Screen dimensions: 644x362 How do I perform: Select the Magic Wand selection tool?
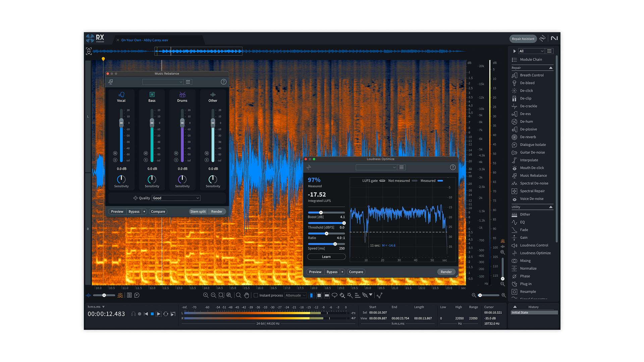point(350,295)
